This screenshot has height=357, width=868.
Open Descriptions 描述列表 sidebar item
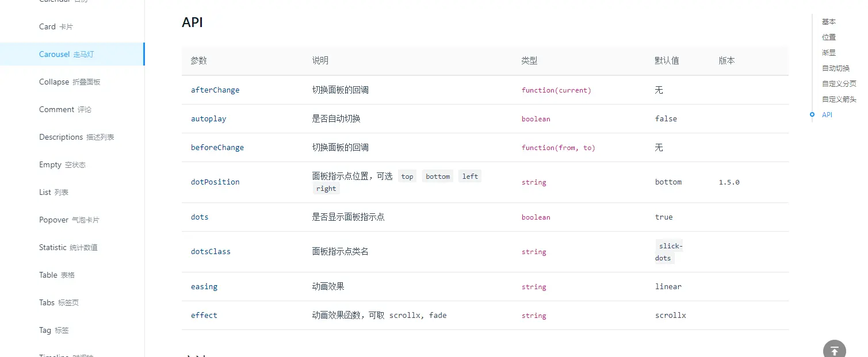[77, 137]
